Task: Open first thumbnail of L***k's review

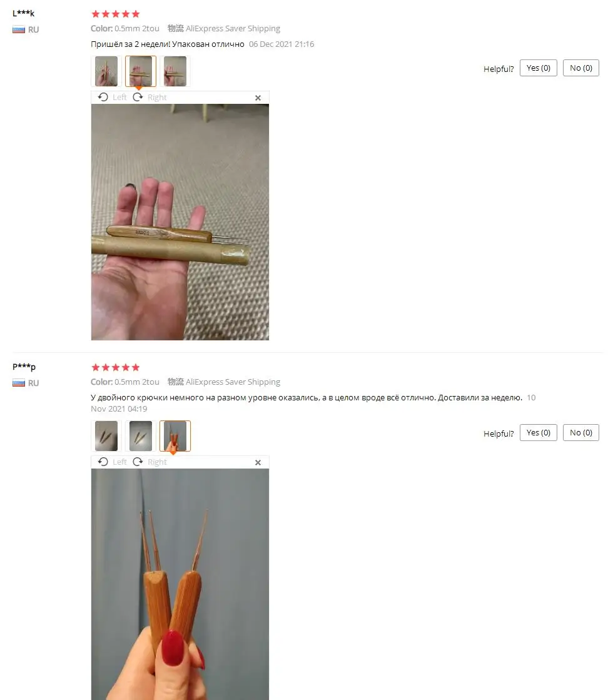Action: [106, 71]
